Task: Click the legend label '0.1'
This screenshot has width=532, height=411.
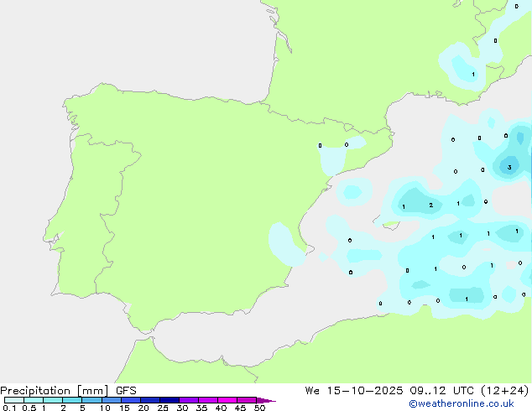Action: tap(9, 408)
